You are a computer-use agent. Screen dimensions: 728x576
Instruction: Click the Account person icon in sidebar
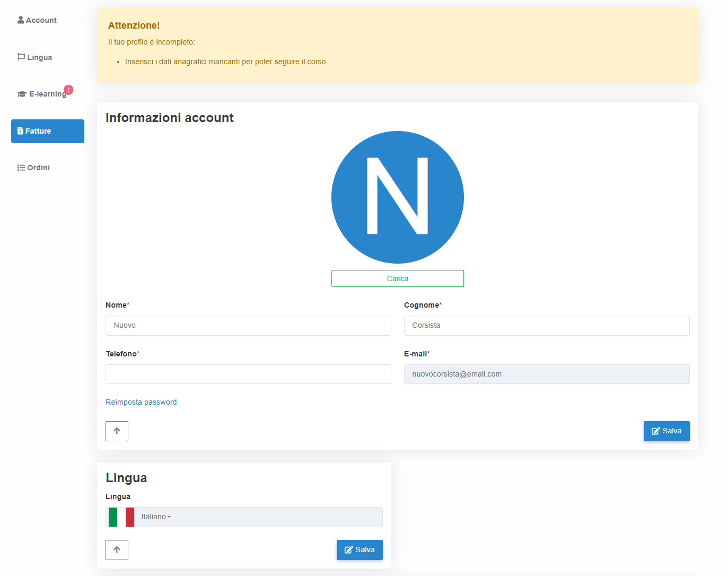[x=21, y=20]
